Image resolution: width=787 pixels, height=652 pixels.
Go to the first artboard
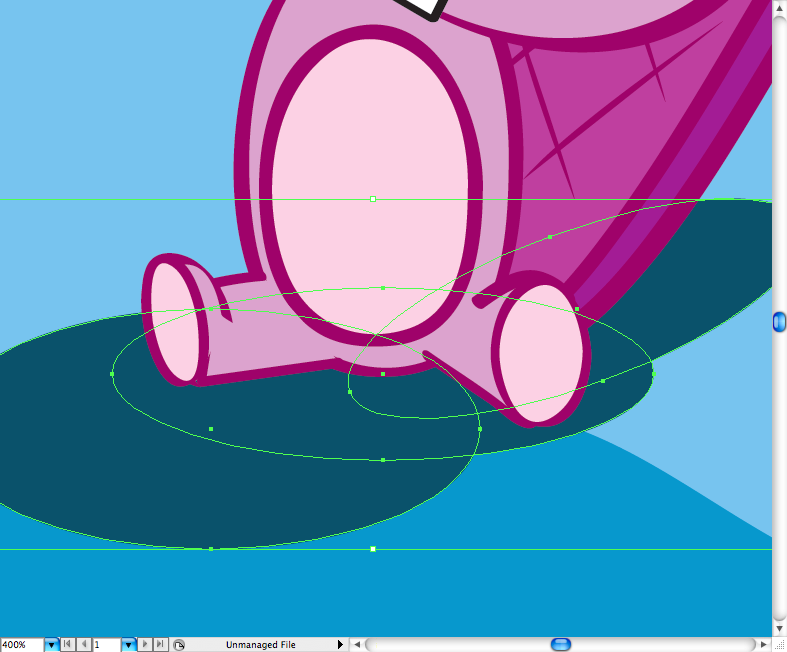click(68, 645)
